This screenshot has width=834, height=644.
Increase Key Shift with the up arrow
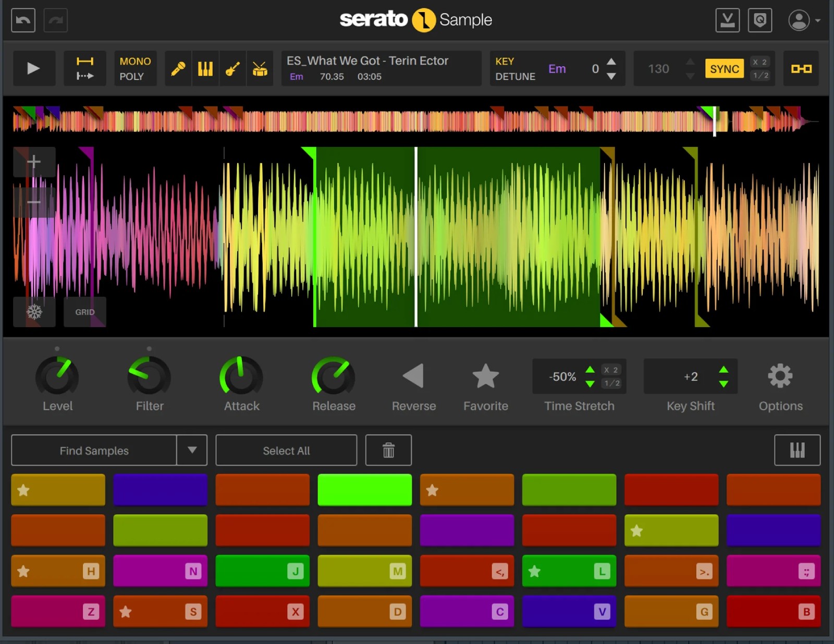pyautogui.click(x=723, y=370)
